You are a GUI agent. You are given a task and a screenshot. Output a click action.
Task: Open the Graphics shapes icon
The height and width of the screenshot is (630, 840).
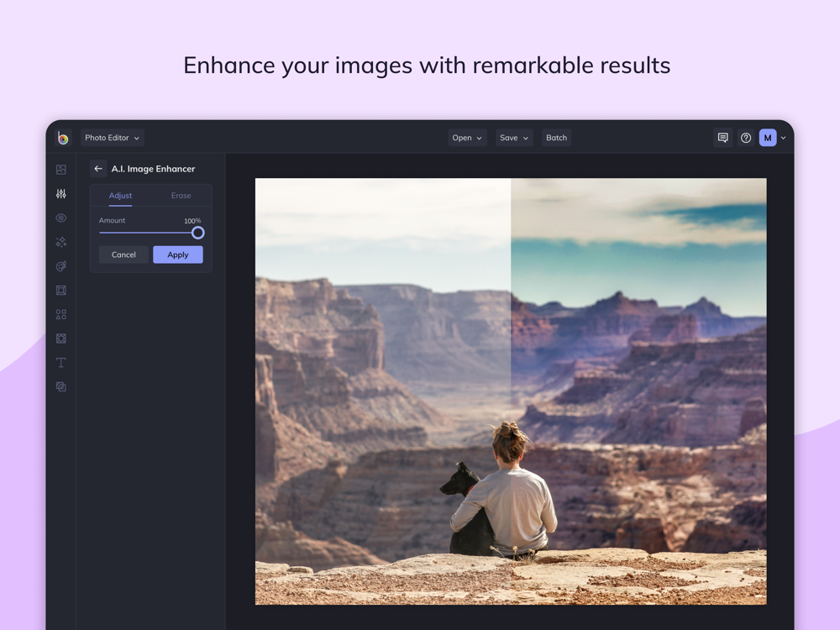(x=61, y=314)
